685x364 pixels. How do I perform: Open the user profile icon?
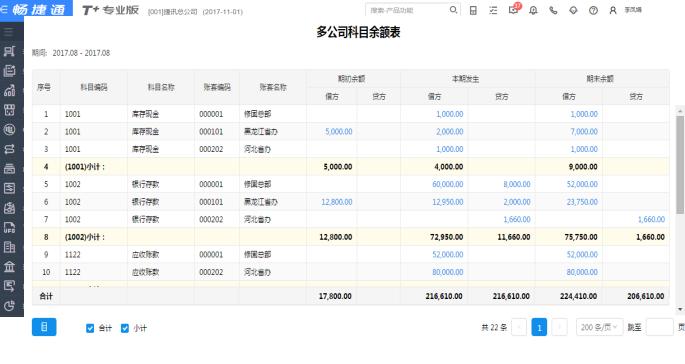(613, 10)
